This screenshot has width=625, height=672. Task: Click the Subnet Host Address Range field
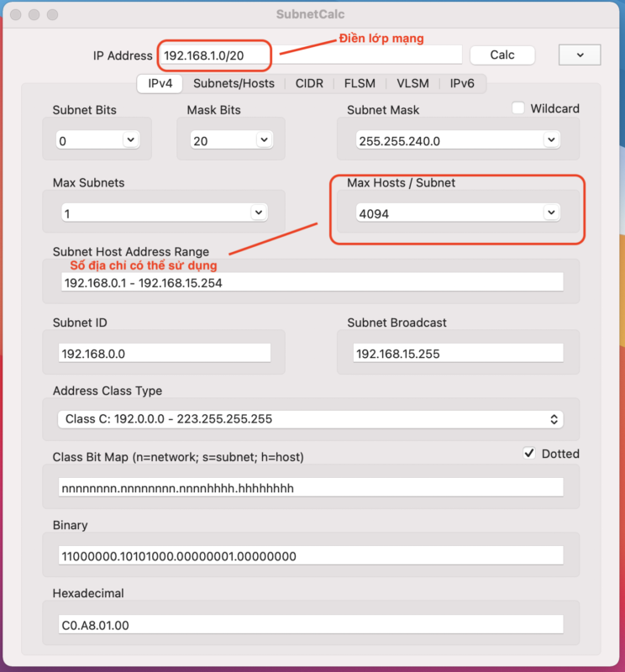pyautogui.click(x=312, y=282)
